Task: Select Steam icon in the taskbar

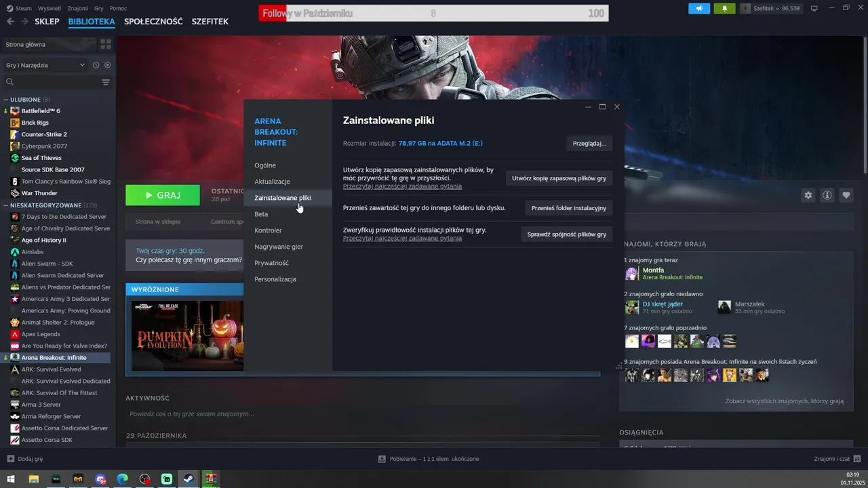Action: tap(189, 479)
